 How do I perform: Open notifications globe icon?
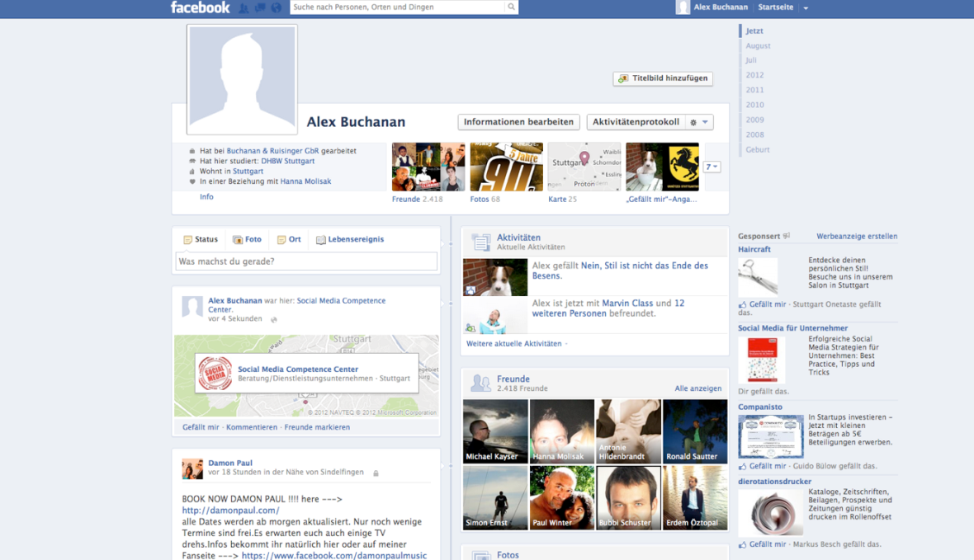pos(277,8)
